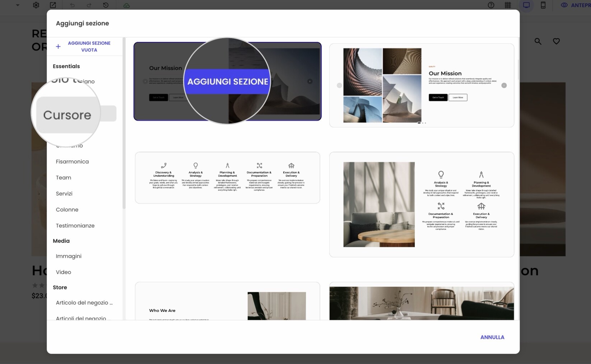Switch to desktop view icon

pos(526,5)
